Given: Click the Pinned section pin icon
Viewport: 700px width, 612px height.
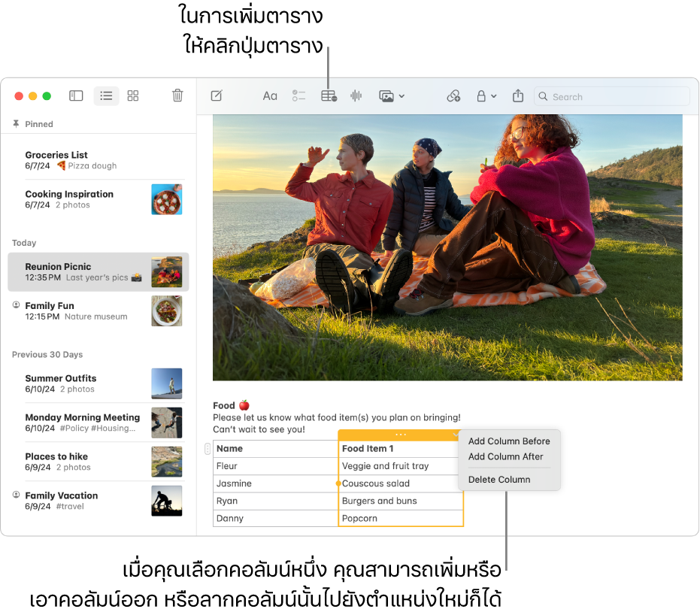Looking at the screenshot, I should [16, 123].
